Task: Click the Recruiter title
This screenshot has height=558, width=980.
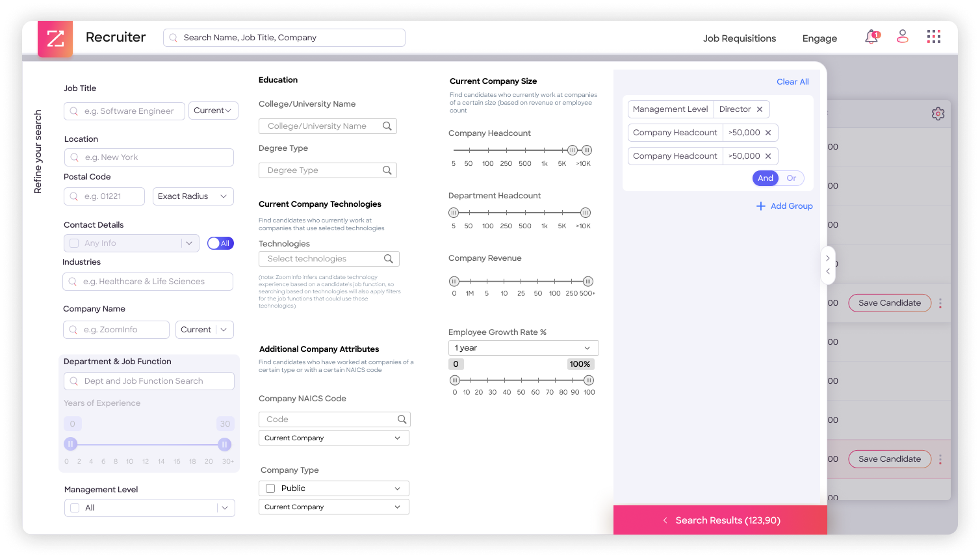Action: click(x=116, y=37)
